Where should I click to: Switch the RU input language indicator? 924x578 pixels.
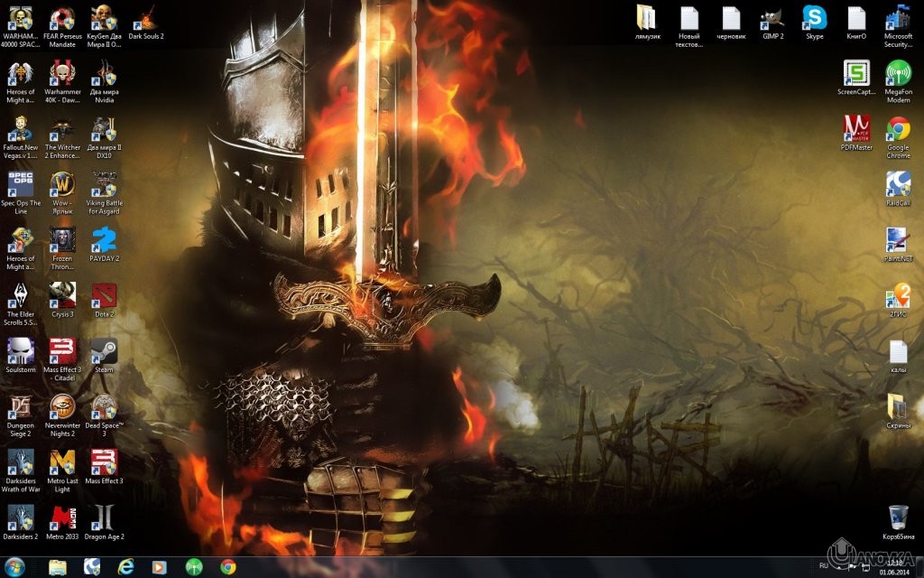point(824,565)
